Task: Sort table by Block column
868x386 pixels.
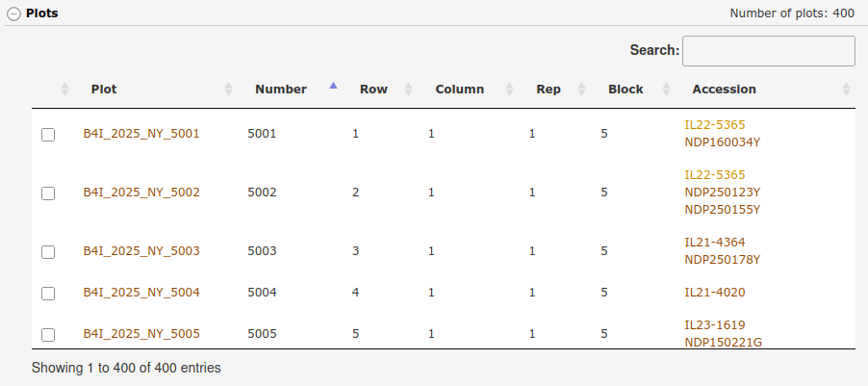Action: click(x=625, y=90)
